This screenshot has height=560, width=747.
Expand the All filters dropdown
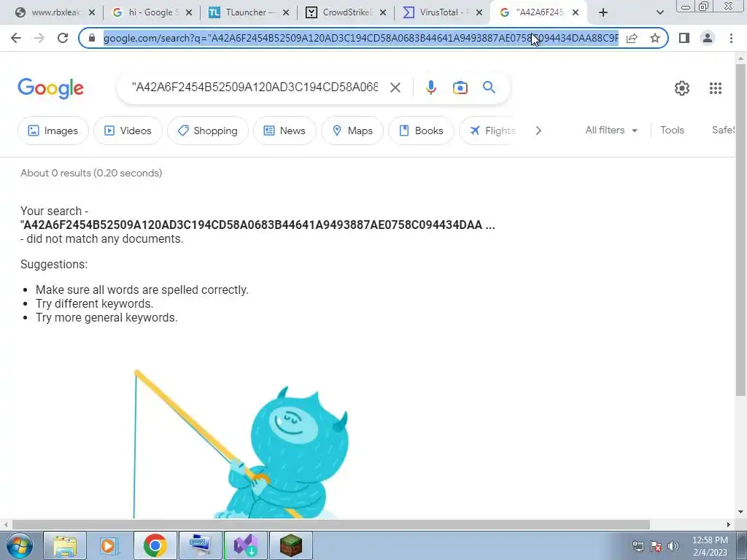tap(611, 130)
